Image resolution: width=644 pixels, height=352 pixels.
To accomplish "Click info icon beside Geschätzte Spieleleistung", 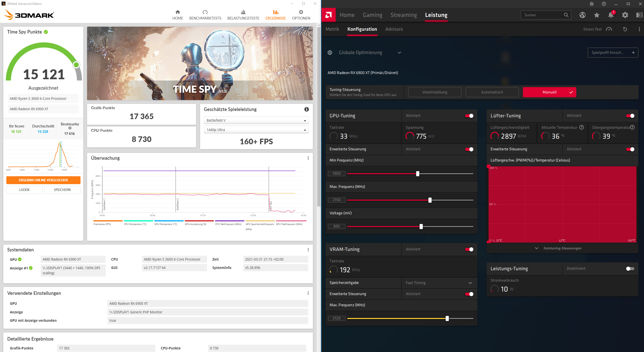I will [307, 109].
